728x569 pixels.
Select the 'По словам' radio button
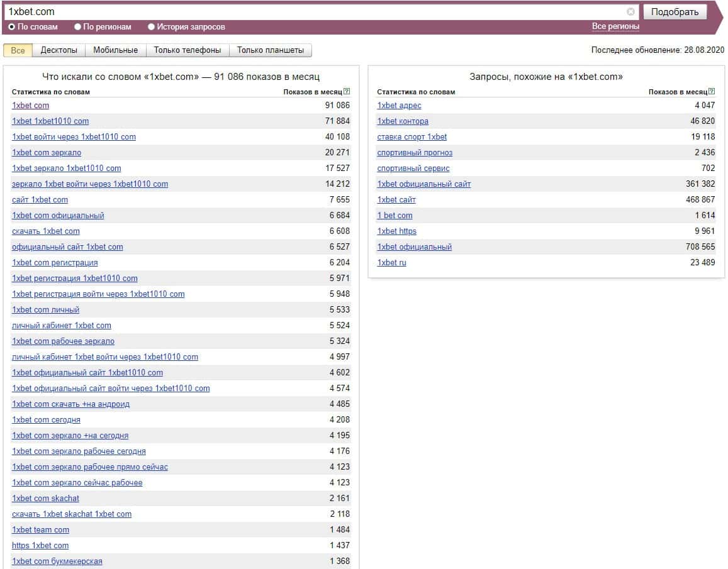coord(12,27)
